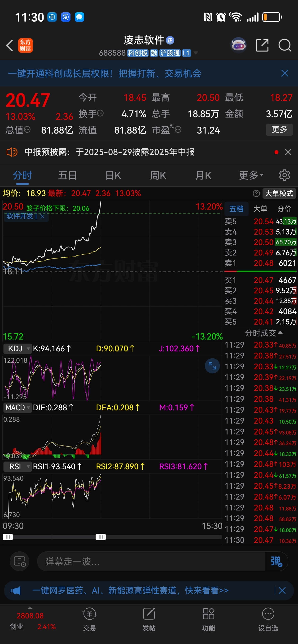Tap the 沪股通 tag

click(170, 53)
